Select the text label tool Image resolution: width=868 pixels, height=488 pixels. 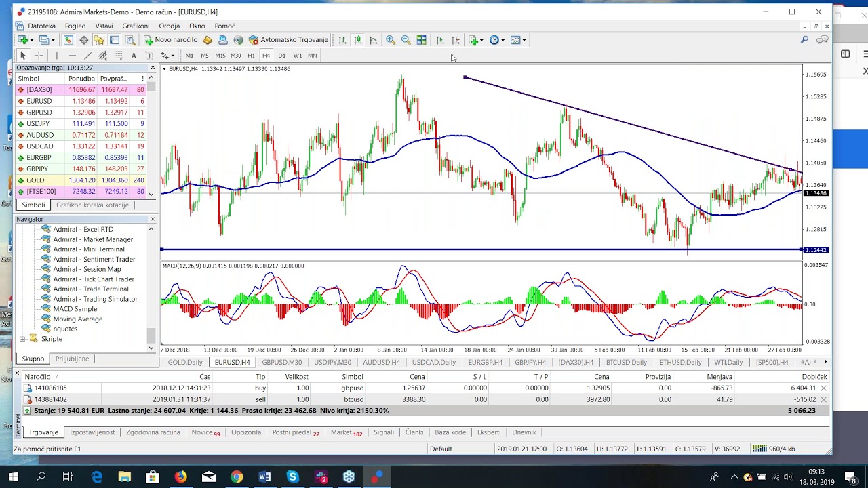(149, 56)
